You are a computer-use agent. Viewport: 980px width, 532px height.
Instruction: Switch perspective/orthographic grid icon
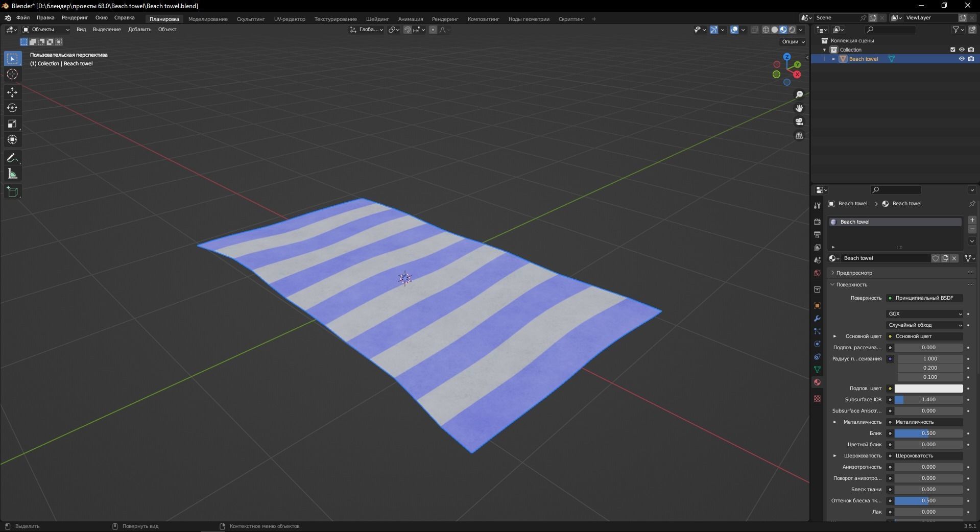(x=799, y=135)
